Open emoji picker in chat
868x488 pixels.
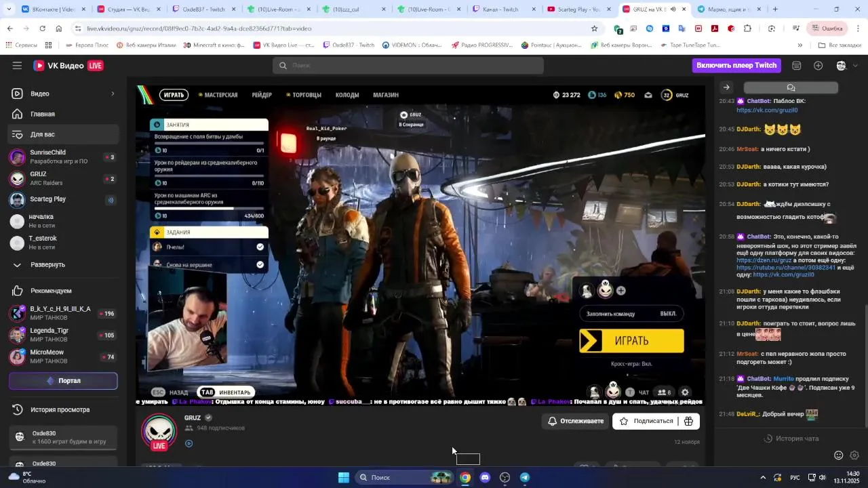[839, 455]
